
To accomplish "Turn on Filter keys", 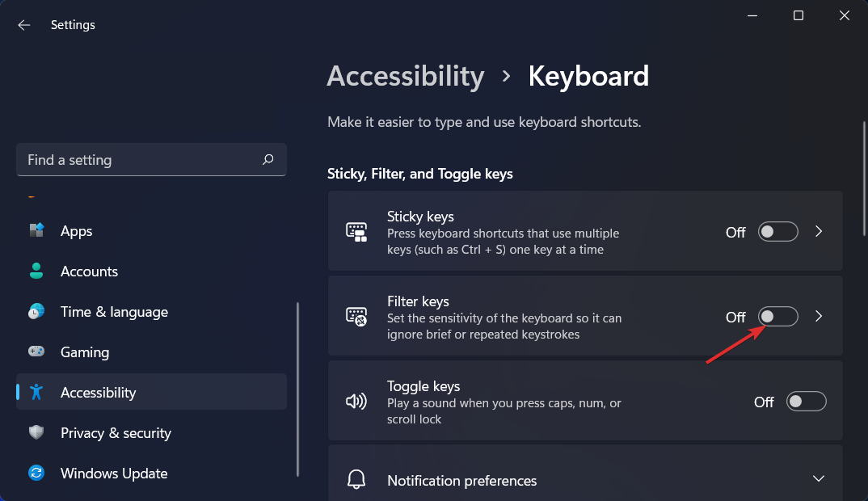I will point(777,317).
